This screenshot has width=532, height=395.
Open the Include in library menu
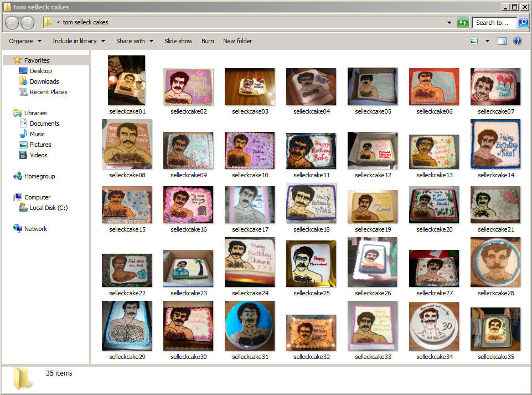[x=79, y=41]
